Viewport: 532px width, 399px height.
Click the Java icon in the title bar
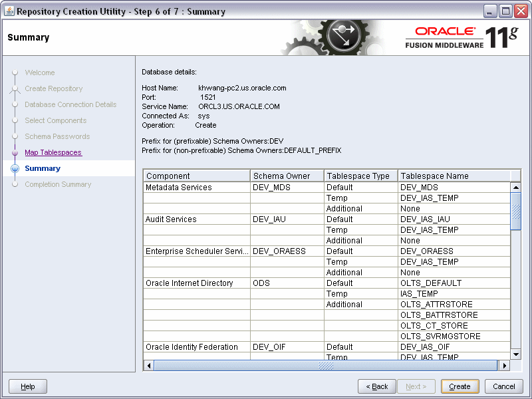9,11
